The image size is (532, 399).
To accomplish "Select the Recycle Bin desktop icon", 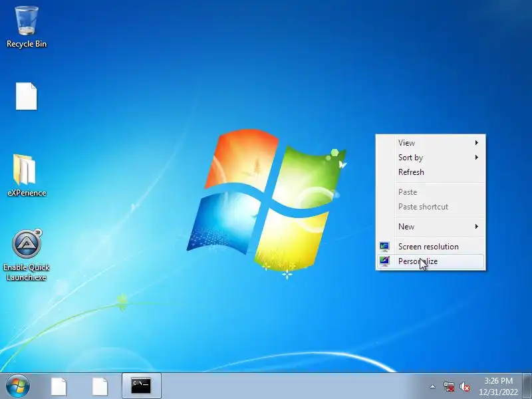I will click(27, 27).
